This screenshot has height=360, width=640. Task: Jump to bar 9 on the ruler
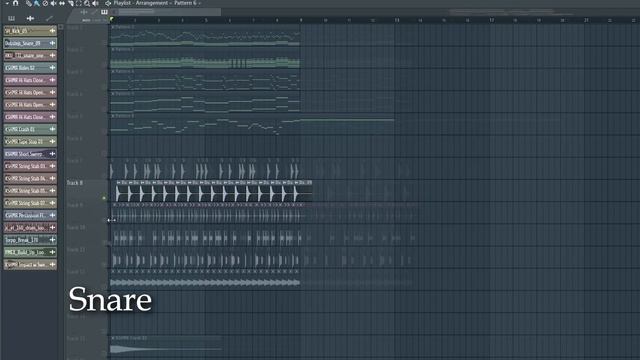click(x=301, y=20)
